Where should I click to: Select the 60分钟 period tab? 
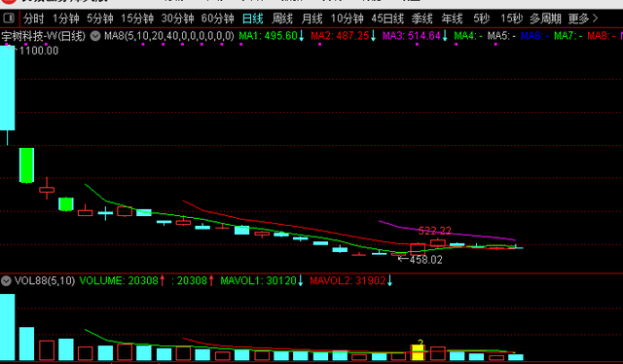pyautogui.click(x=217, y=18)
